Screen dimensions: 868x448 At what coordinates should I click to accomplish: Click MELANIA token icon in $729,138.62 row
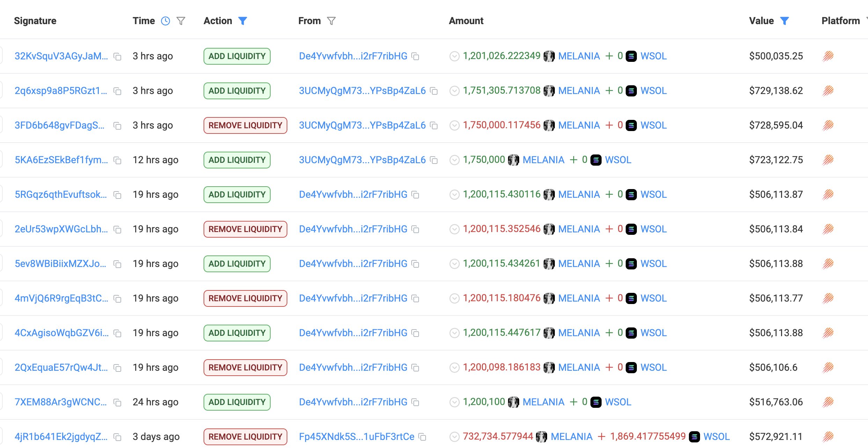[x=549, y=91]
